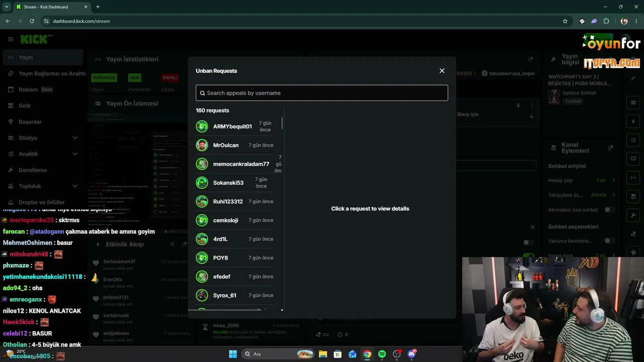Open OBS Studio from taskbar

[x=397, y=354]
